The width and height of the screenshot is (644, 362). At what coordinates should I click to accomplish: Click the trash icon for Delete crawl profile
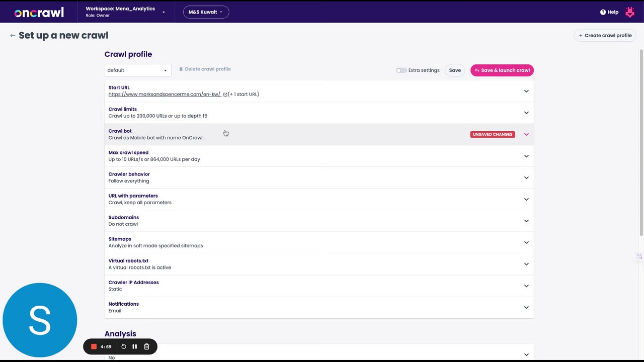181,69
